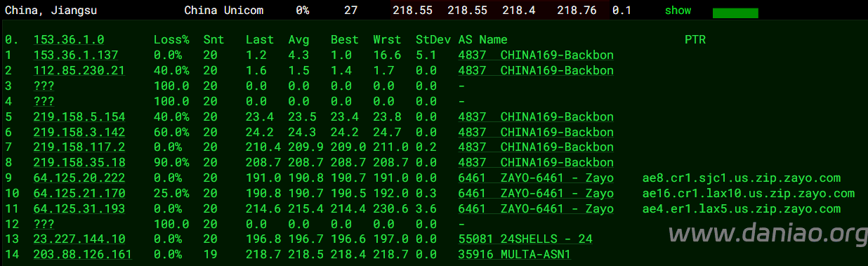Click the green status bar next to show
Screen dimensions: 868x266
[735, 13]
